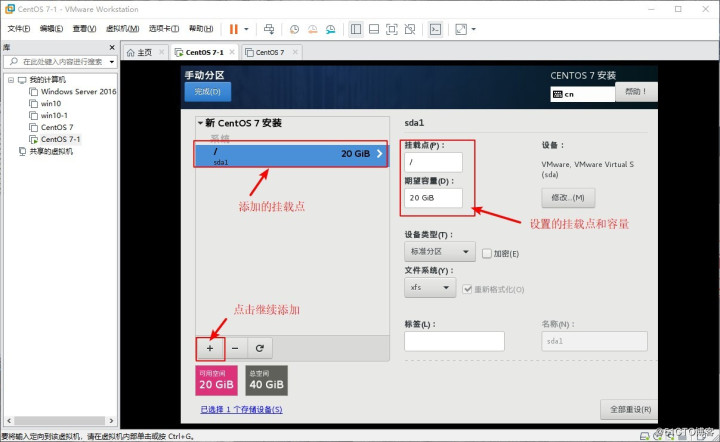This screenshot has height=442, width=720.
Task: Click the 期望容量(D) capacity field
Action: [433, 198]
